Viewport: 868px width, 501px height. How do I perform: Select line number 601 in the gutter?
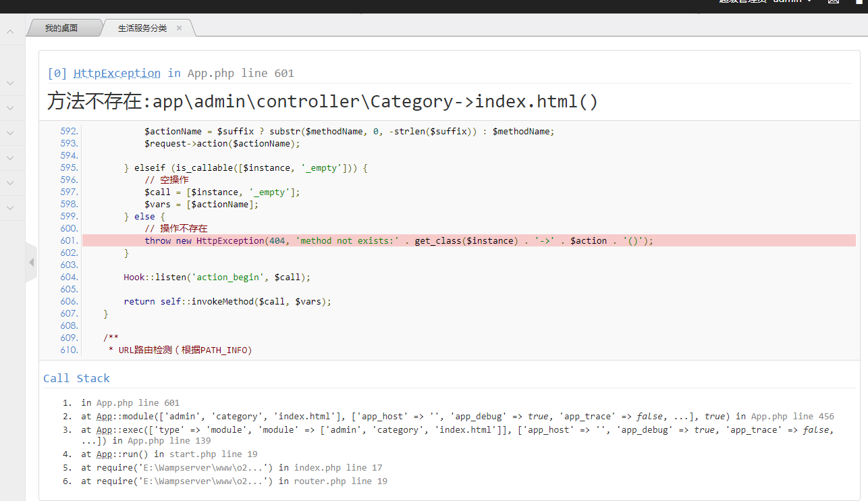point(69,240)
